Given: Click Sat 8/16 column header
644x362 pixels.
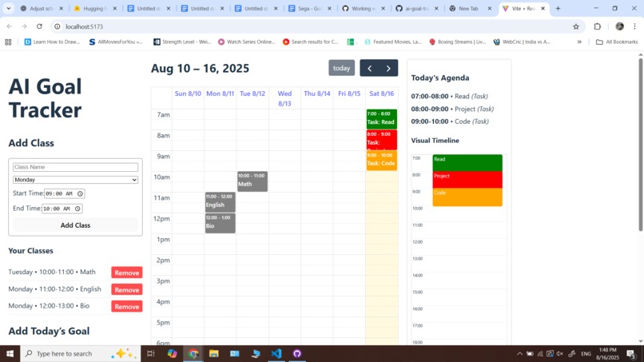Looking at the screenshot, I should point(382,93).
